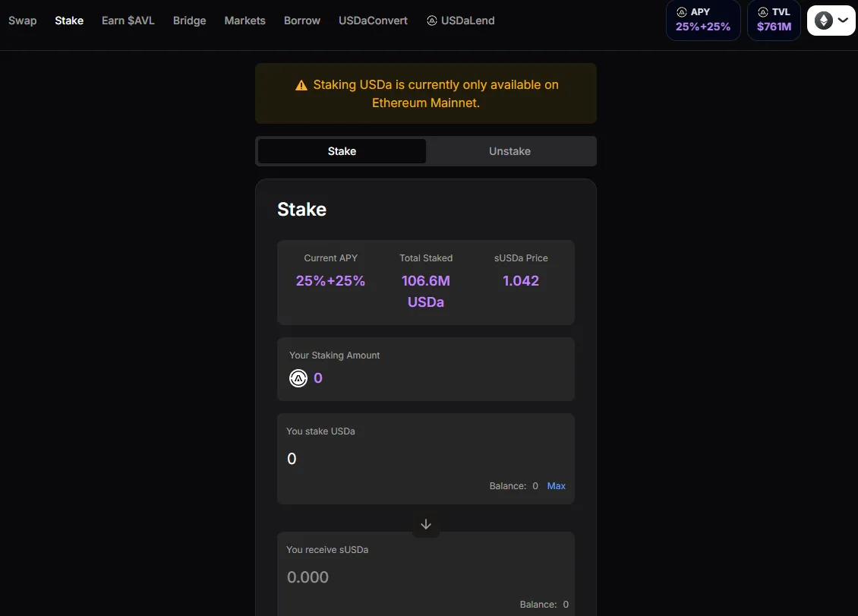Click the yellow warning triangle icon
The image size is (858, 616).
(301, 85)
